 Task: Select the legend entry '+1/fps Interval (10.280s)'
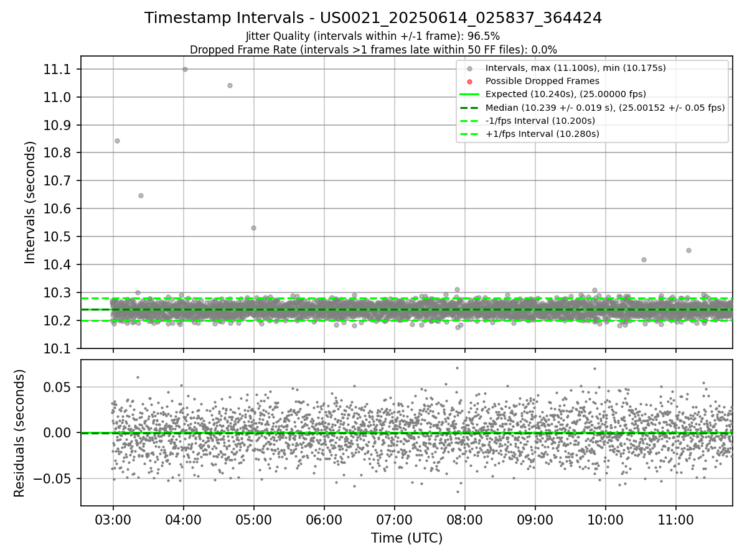[x=541, y=133]
